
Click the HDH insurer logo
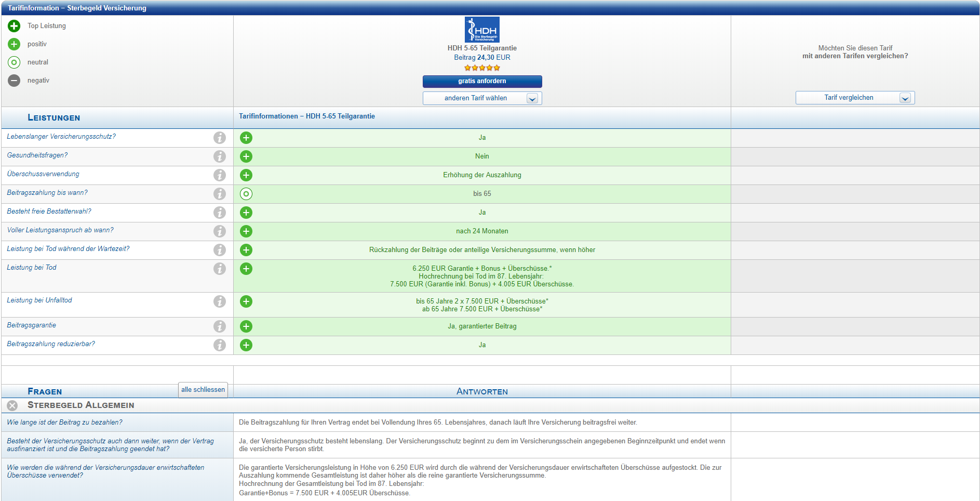(481, 30)
